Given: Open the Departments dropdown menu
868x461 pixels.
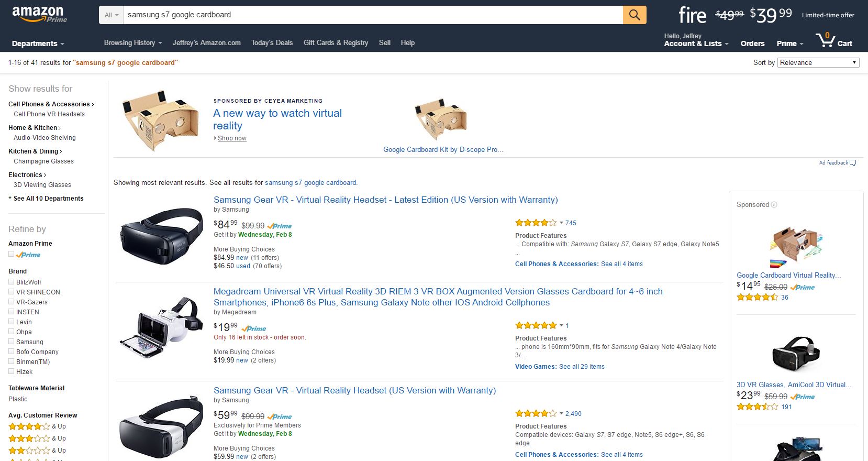Looking at the screenshot, I should (x=38, y=43).
